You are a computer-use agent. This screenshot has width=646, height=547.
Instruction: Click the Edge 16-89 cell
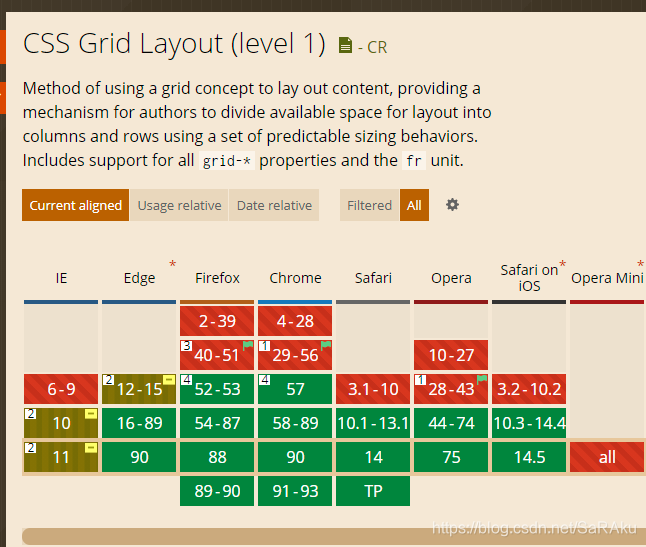click(139, 423)
